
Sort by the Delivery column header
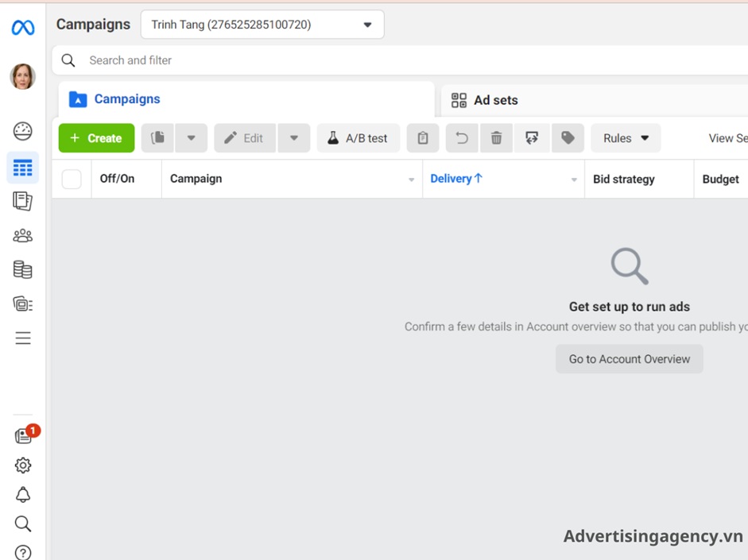coord(456,179)
